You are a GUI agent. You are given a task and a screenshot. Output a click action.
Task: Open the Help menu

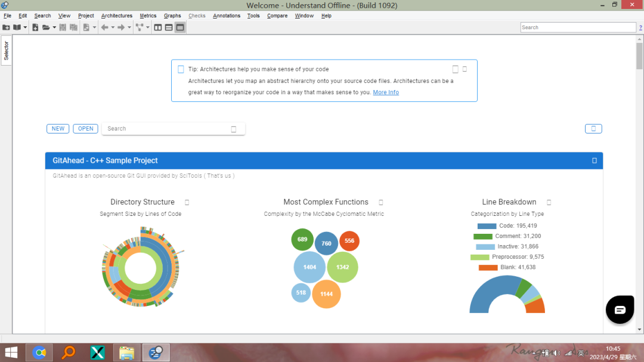point(326,16)
